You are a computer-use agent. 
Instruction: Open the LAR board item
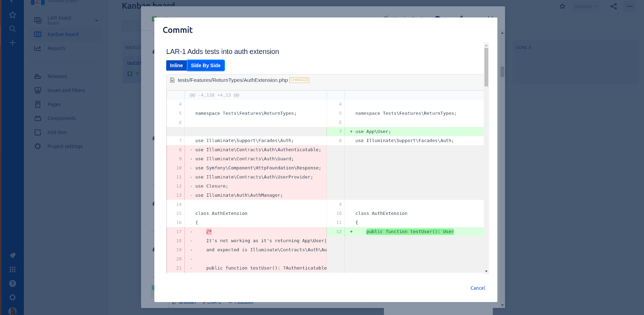[66, 20]
